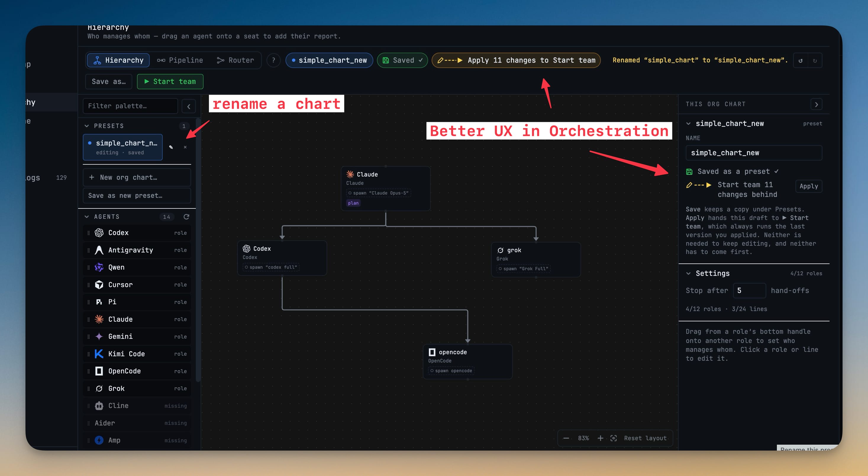Screen dimensions: 868x476
Task: Switch to the Hierarchy tab
Action: click(x=118, y=60)
